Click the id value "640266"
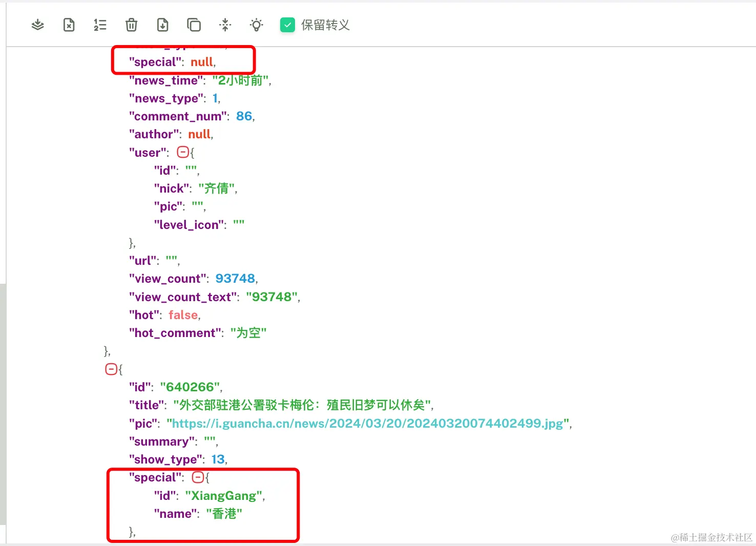 [191, 387]
